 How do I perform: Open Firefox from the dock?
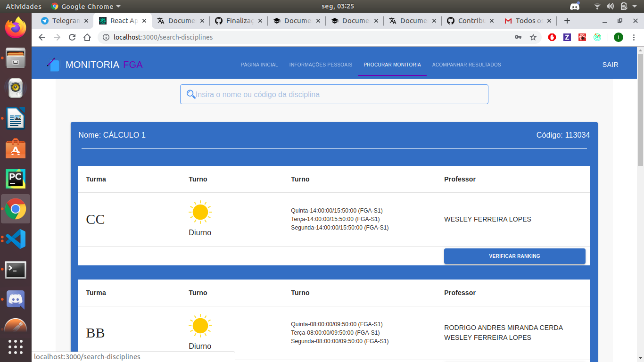pyautogui.click(x=16, y=27)
